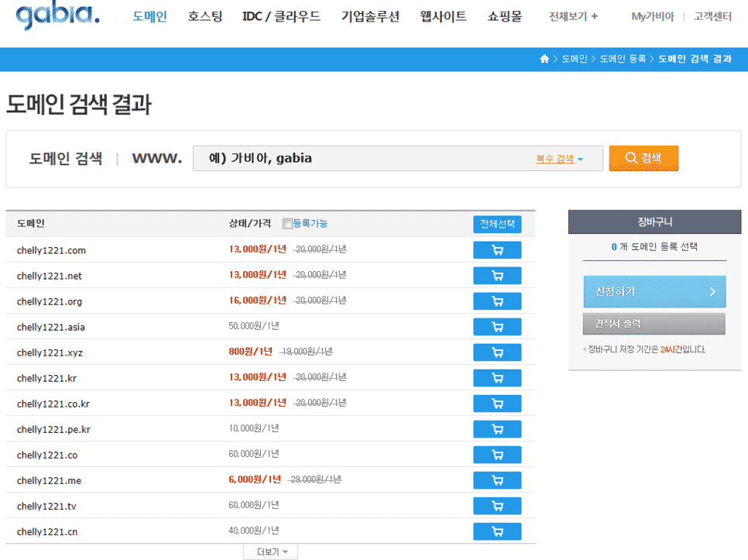Open the 기업솔루션 menu
Screen dimensions: 748x560
(x=370, y=16)
